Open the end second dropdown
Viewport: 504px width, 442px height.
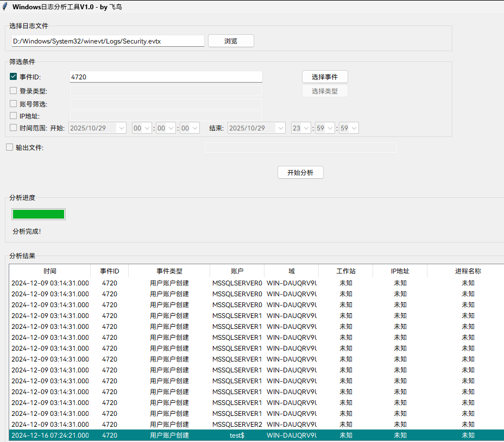[x=354, y=128]
